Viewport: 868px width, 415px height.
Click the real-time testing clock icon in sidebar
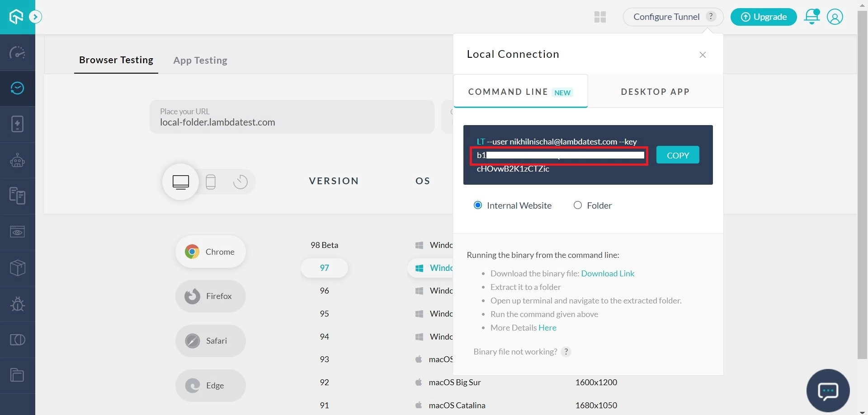coord(17,88)
